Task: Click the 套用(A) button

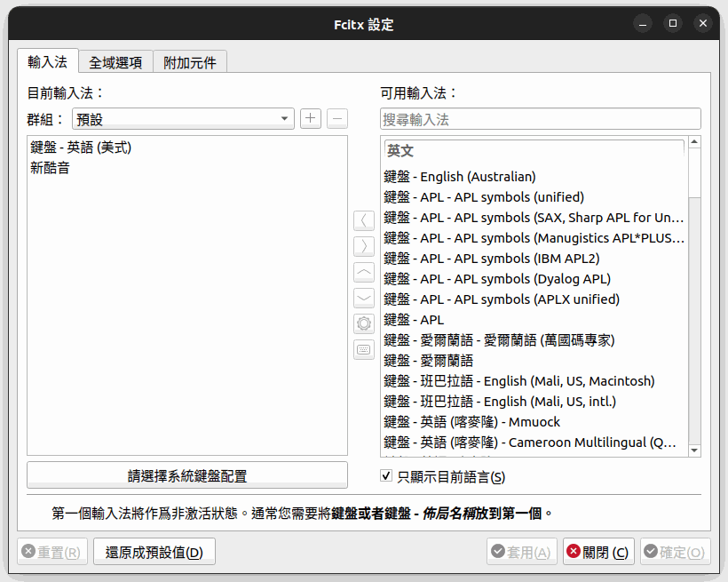Action: [522, 552]
